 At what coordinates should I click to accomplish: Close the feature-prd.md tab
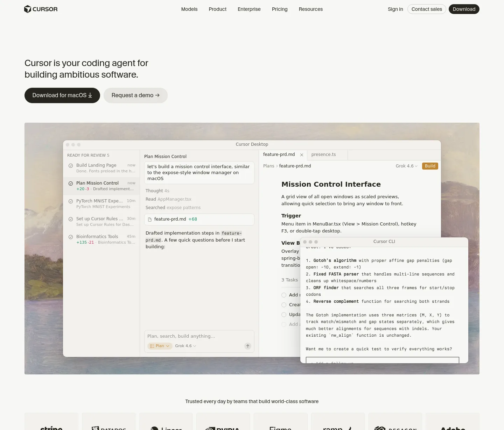click(x=302, y=155)
